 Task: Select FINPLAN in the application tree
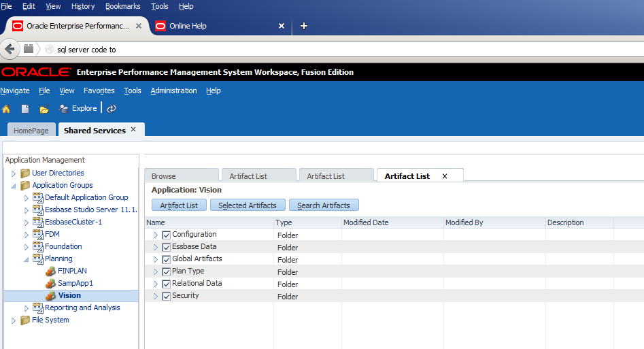click(x=72, y=271)
